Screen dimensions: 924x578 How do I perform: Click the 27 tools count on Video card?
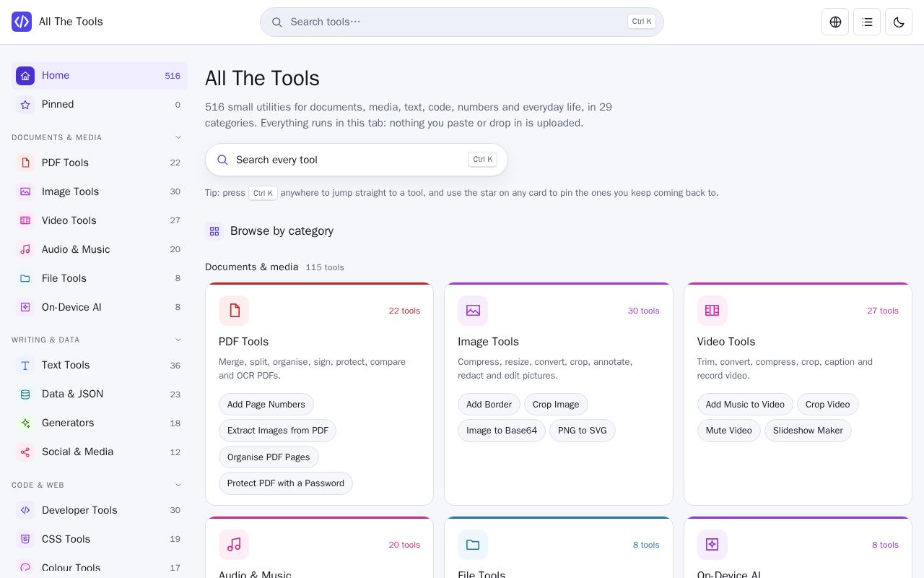[883, 311]
